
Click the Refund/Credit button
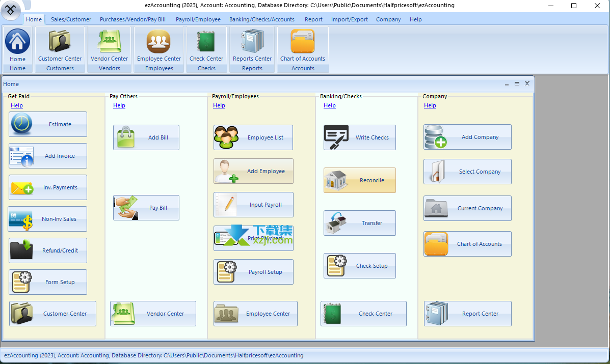pyautogui.click(x=48, y=250)
